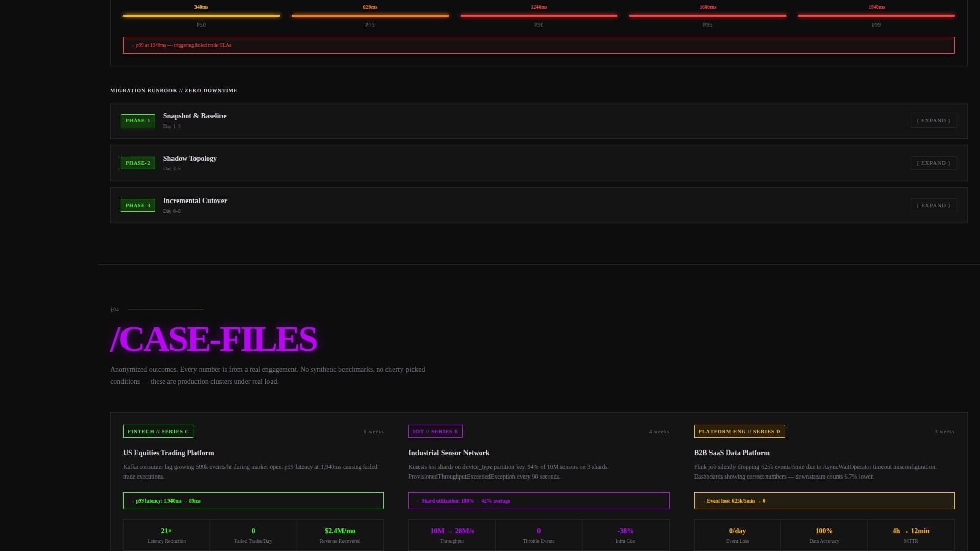The width and height of the screenshot is (980, 551).
Task: Expand the Shadow Topology phase
Action: click(933, 163)
